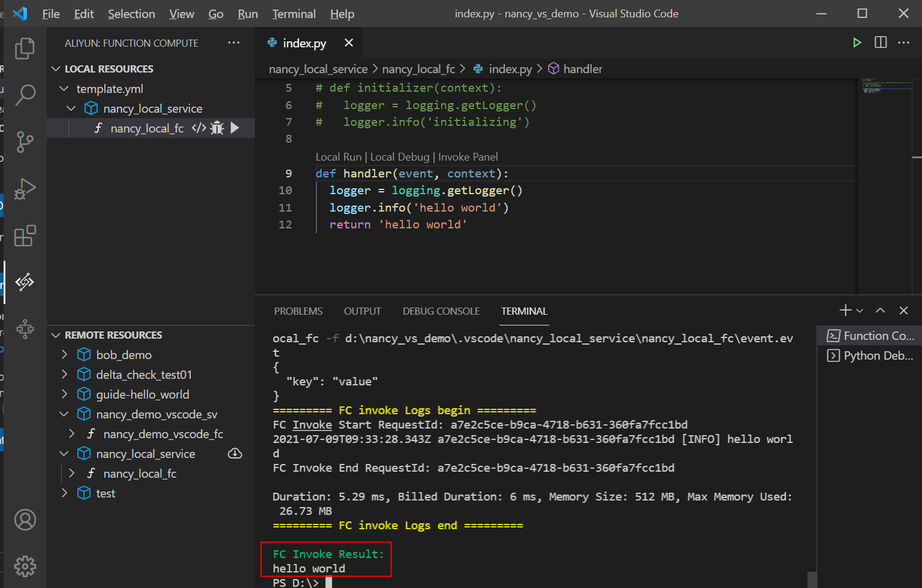
Task: Open the Selection menu
Action: coord(131,14)
